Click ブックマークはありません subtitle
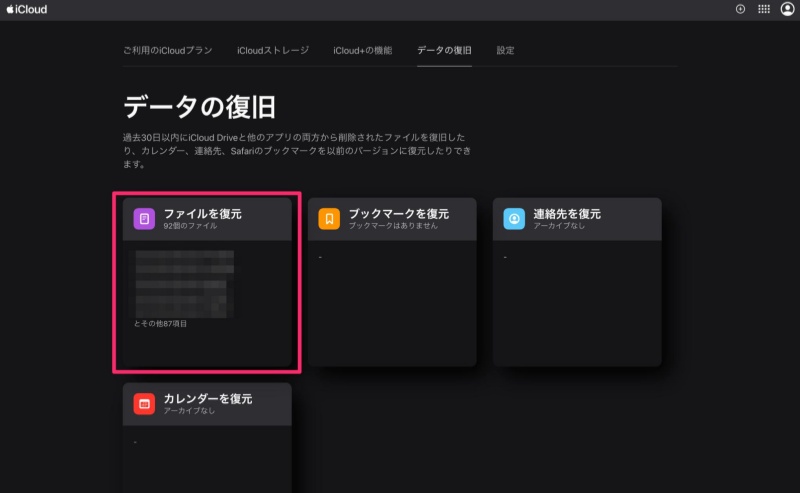 [x=393, y=226]
